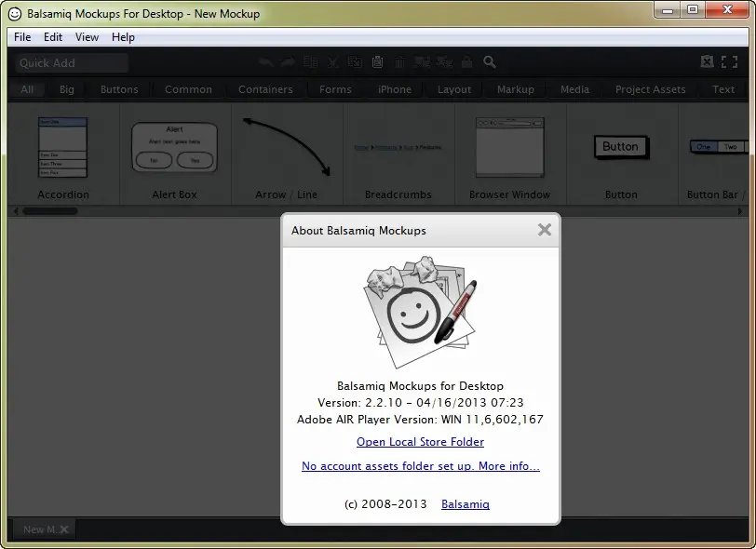
Task: Switch to the Layout category tab
Action: 454,89
